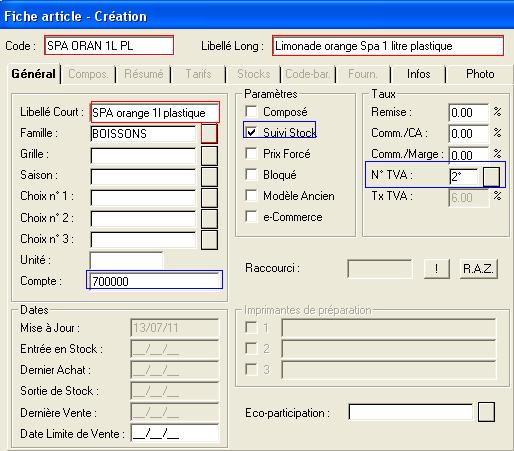
Task: Tick the Bloqué checkbox
Action: pos(251,174)
